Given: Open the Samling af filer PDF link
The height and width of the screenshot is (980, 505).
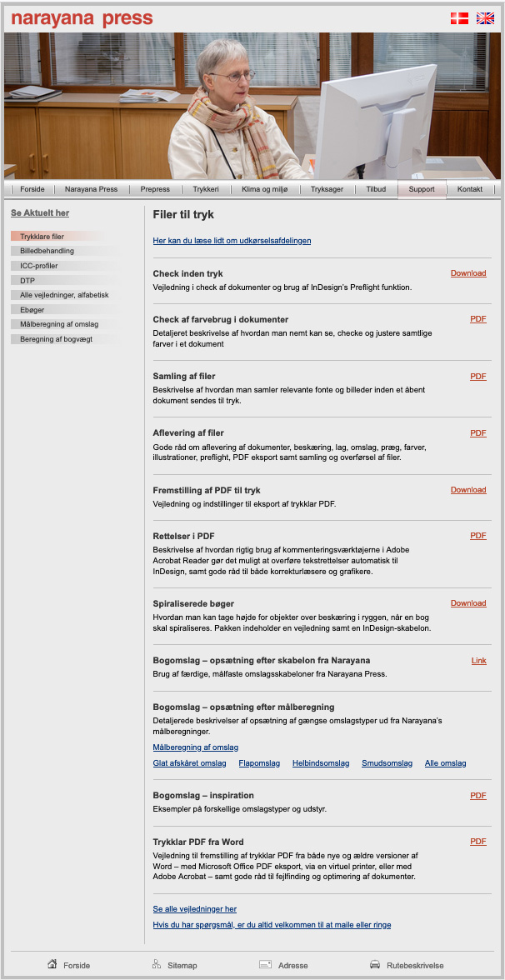Looking at the screenshot, I should pyautogui.click(x=478, y=377).
